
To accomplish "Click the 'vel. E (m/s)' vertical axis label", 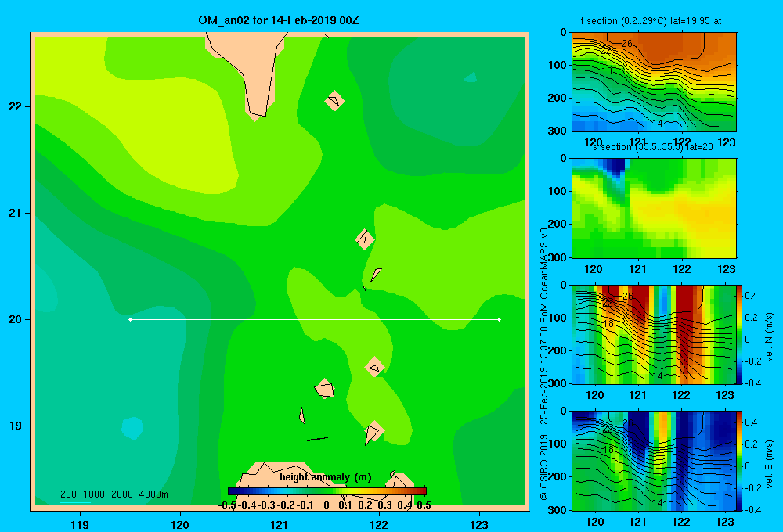I will click(x=770, y=464).
